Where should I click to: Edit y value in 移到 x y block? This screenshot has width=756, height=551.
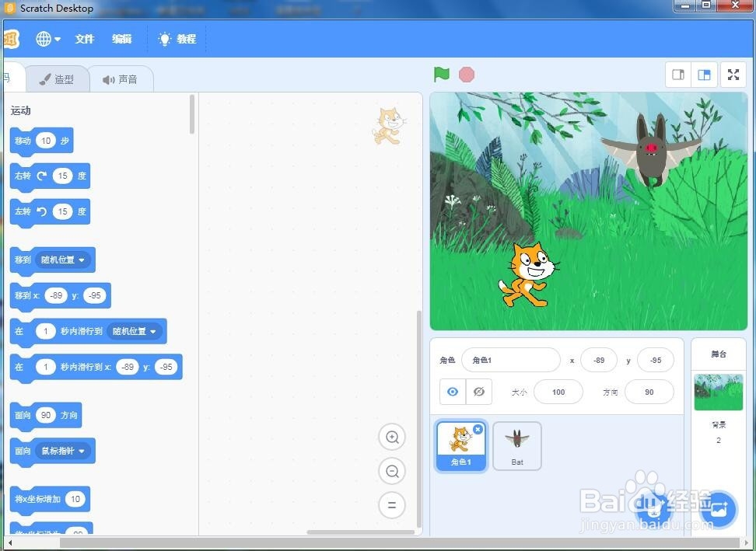(95, 295)
